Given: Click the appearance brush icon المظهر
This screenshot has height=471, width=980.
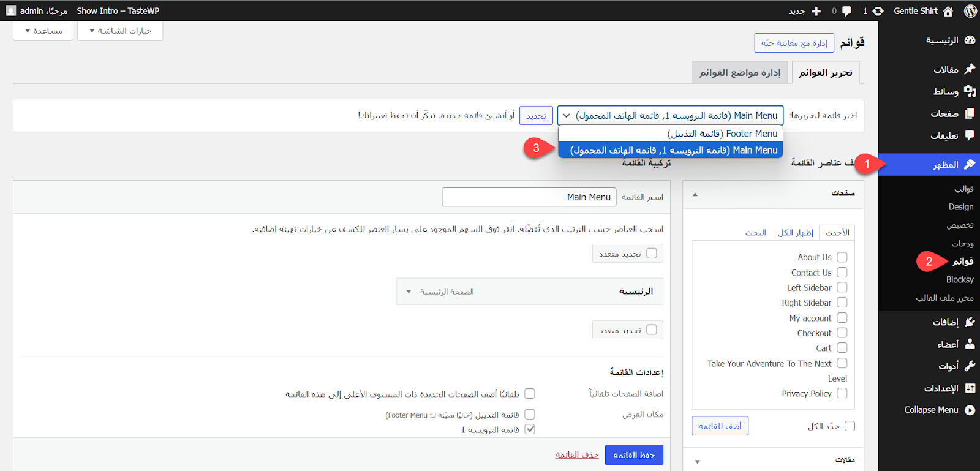Looking at the screenshot, I should pos(970,164).
